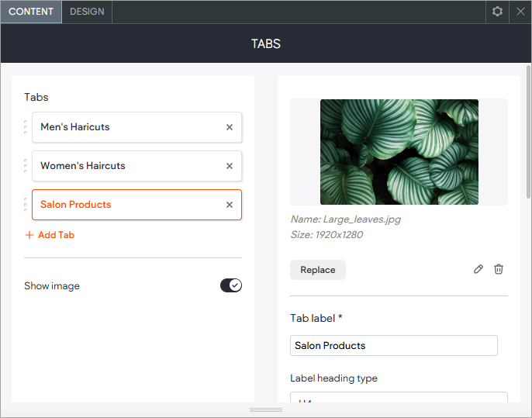Image resolution: width=532 pixels, height=418 pixels.
Task: Switch to the Design tab
Action: pyautogui.click(x=87, y=12)
